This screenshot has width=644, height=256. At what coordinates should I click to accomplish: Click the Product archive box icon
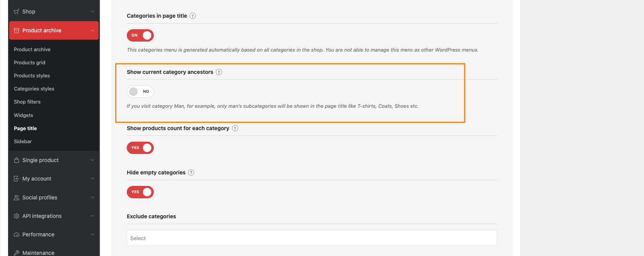click(x=17, y=30)
